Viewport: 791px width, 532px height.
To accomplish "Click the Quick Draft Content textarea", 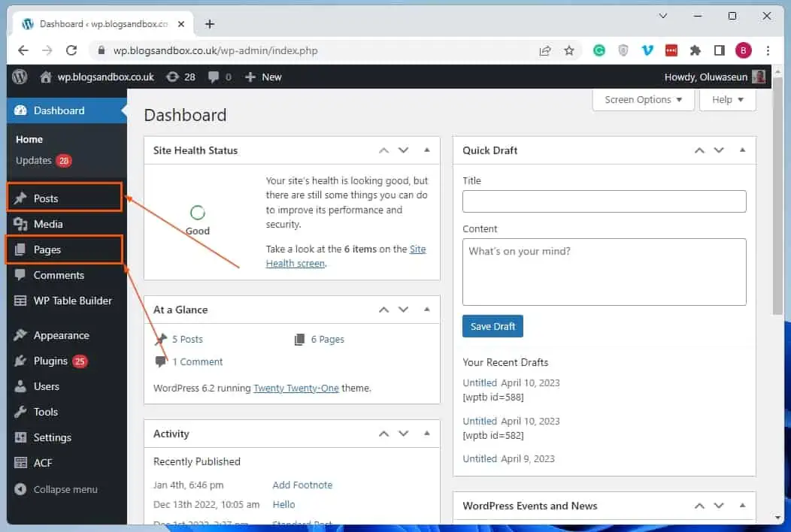I will click(x=604, y=272).
